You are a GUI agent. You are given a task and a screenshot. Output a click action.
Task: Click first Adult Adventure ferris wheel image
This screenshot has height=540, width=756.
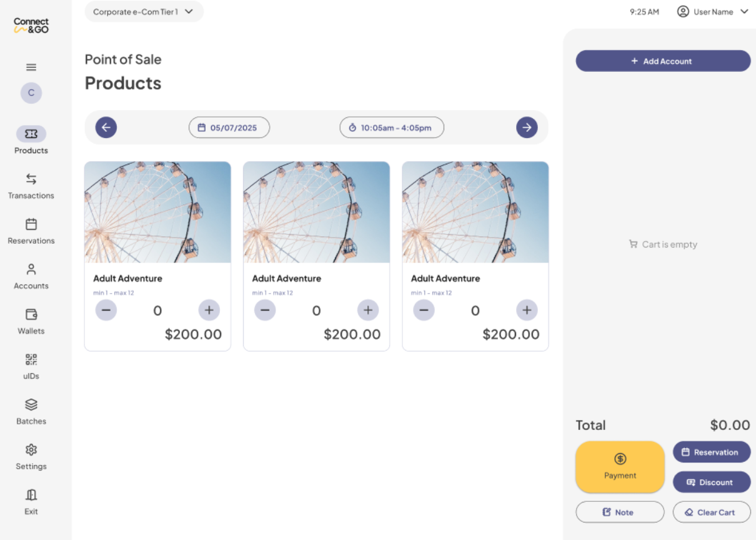[x=157, y=212]
